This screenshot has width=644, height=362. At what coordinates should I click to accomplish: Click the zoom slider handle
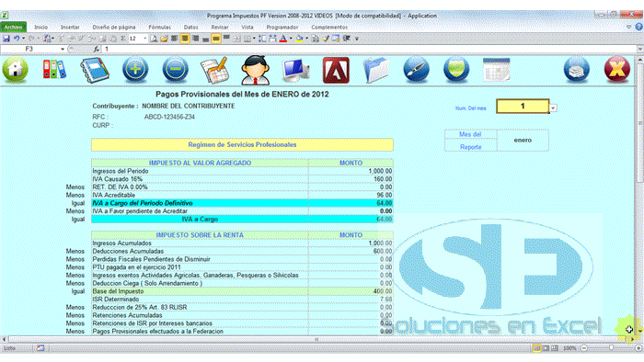click(611, 348)
